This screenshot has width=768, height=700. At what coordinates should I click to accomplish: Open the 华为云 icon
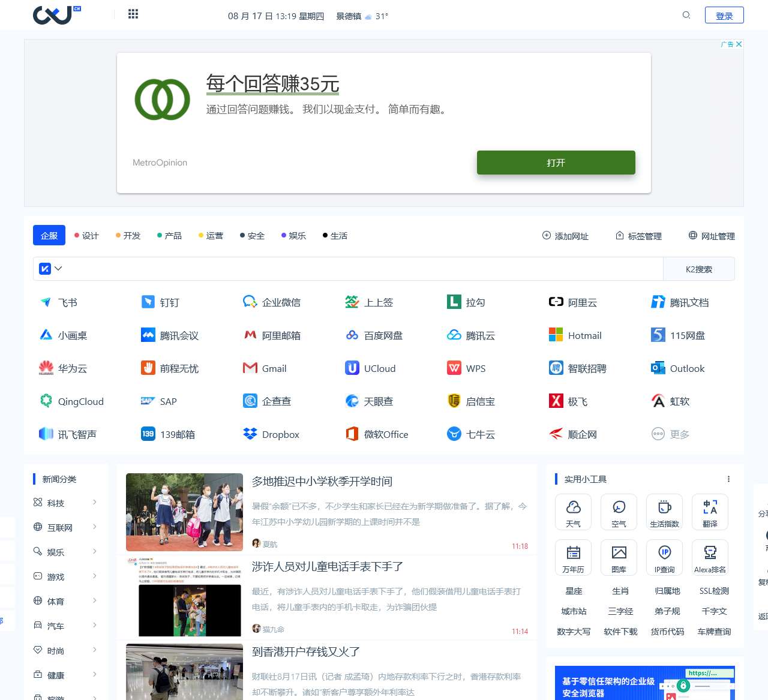coord(46,368)
